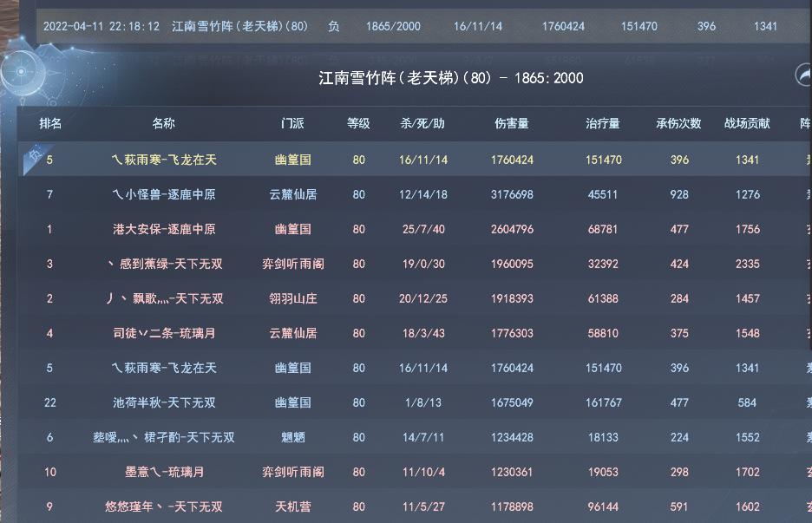Viewport: 812px width, 523px height.
Task: Sort by 排名 column header
Action: [x=50, y=123]
